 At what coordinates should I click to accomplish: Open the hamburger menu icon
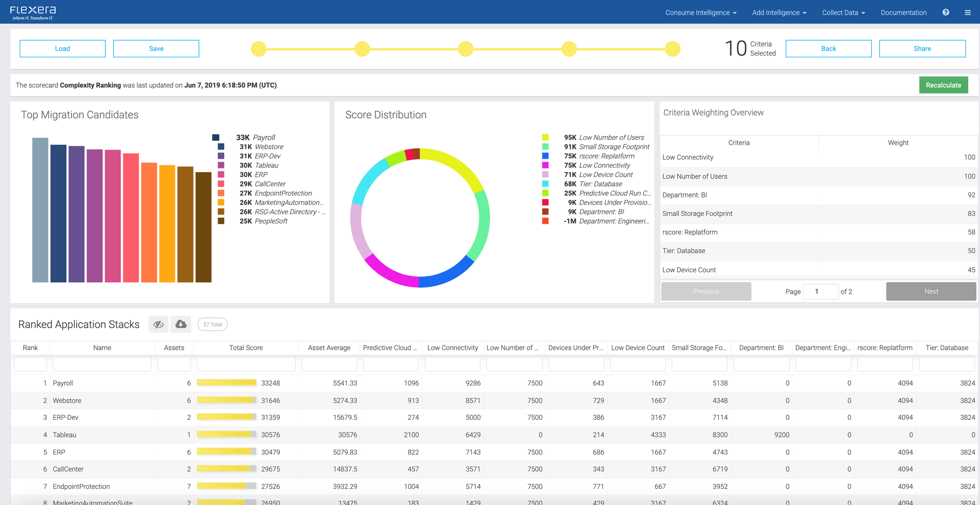point(967,13)
